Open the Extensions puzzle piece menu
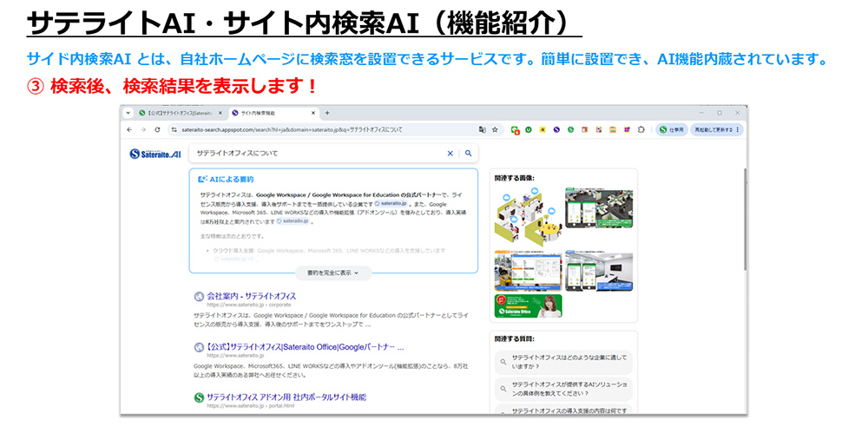 (x=641, y=129)
